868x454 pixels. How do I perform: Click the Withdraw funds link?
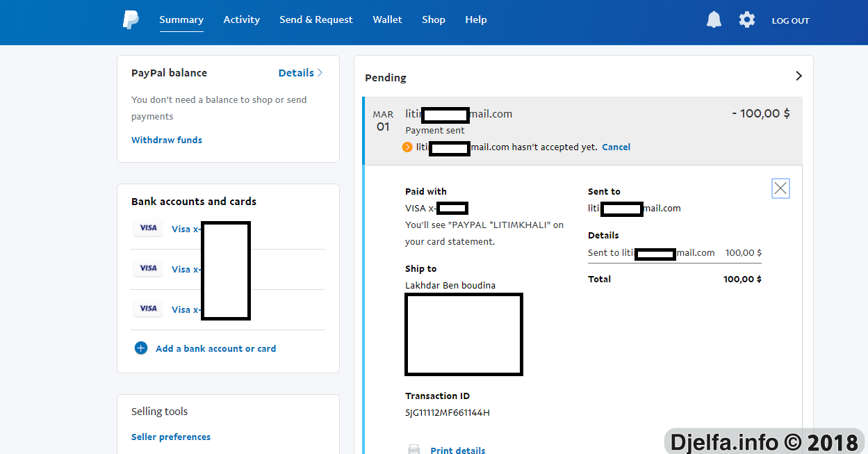(167, 140)
